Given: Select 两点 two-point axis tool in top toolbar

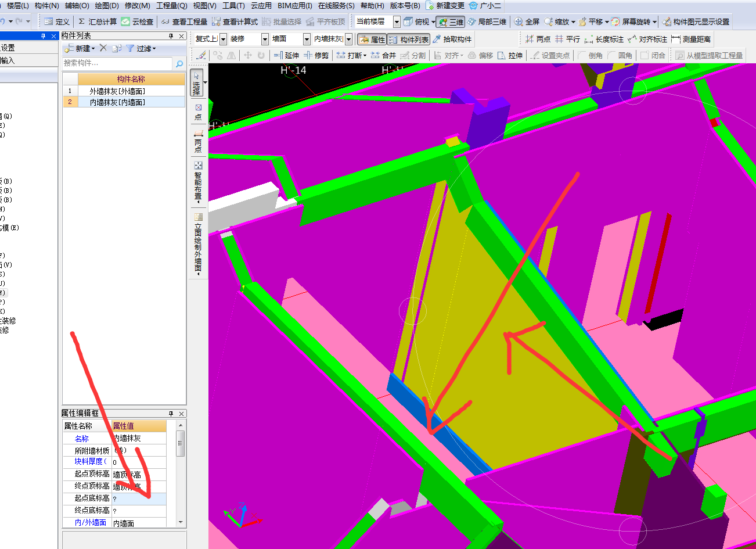Looking at the screenshot, I should (x=538, y=39).
